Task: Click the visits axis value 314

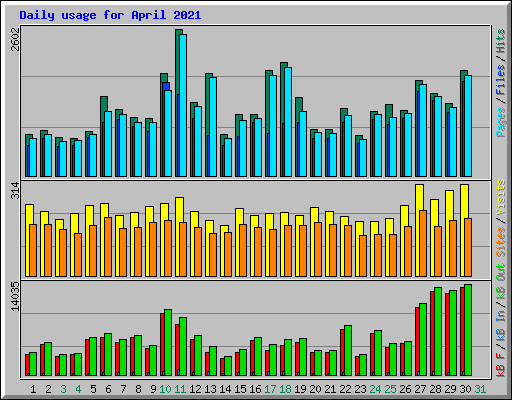Action: pyautogui.click(x=15, y=190)
